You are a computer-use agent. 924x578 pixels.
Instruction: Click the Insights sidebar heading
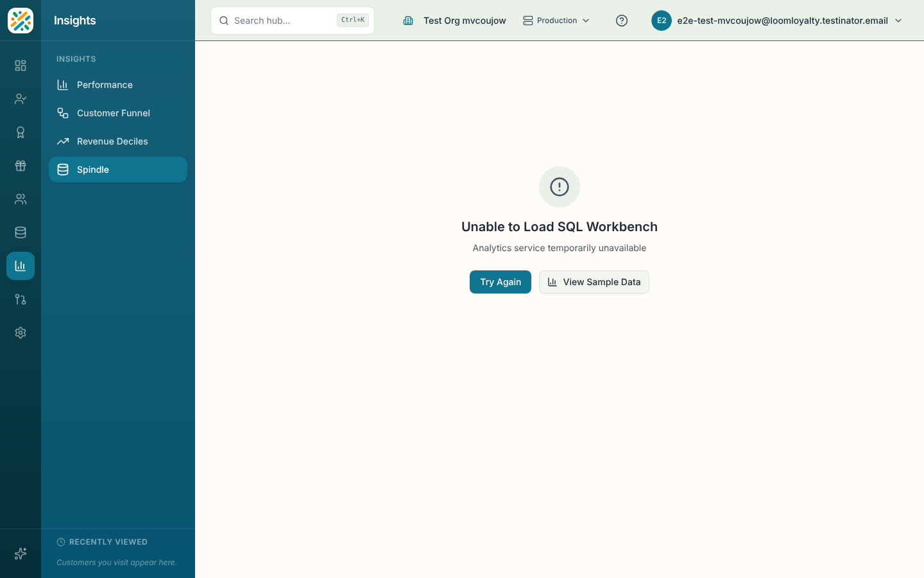75,21
